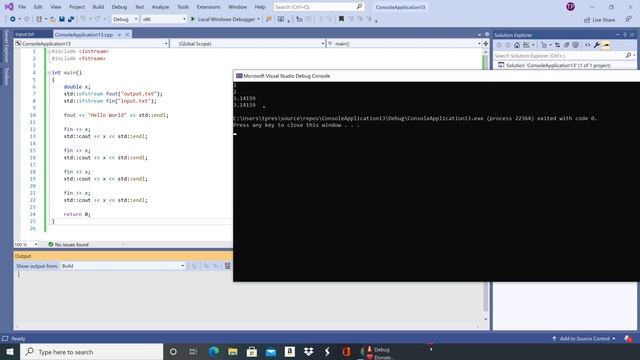Click the Visual Studio logo icon
The image size is (640, 360).
[9, 7]
